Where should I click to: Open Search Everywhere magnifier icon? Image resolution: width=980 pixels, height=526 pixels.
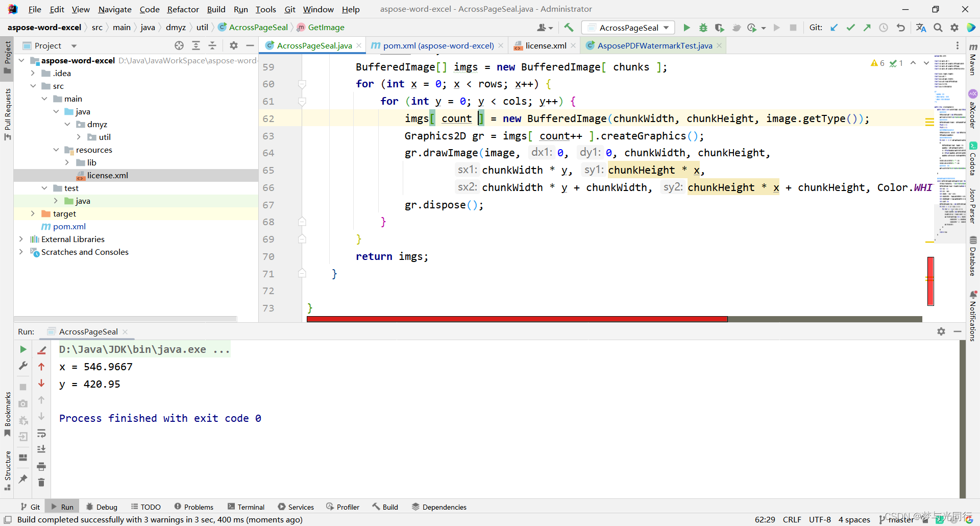point(938,28)
